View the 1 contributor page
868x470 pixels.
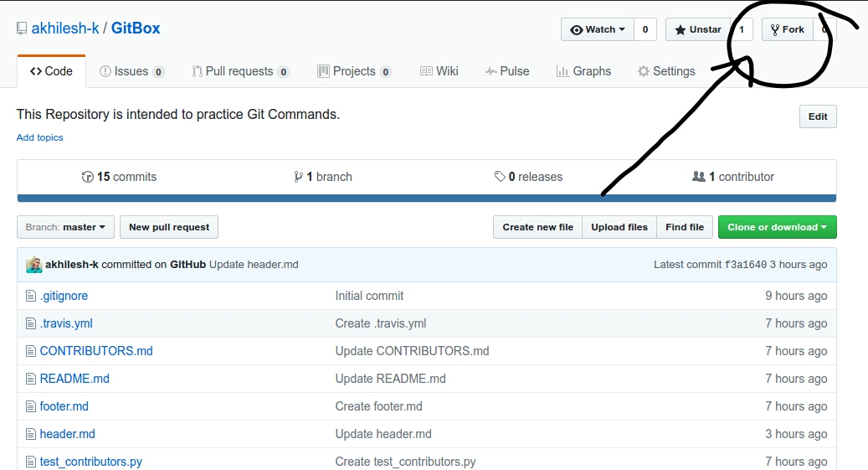coord(733,177)
